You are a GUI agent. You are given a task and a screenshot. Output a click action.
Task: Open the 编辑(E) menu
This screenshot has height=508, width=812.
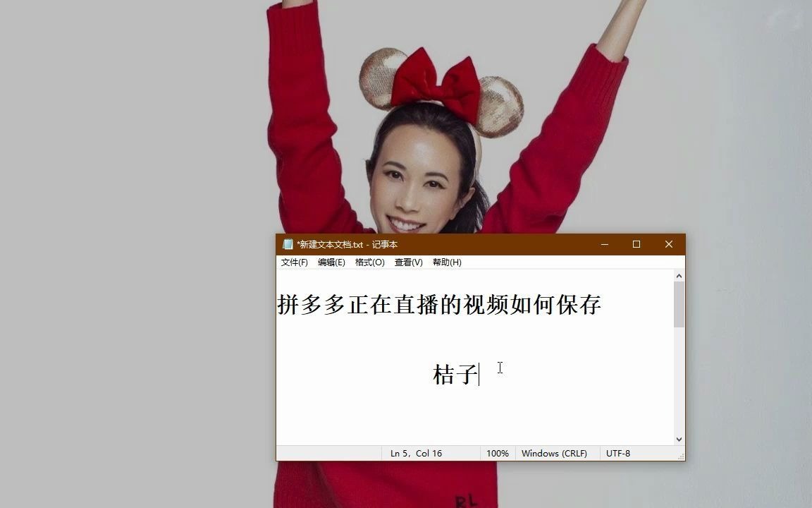[332, 262]
